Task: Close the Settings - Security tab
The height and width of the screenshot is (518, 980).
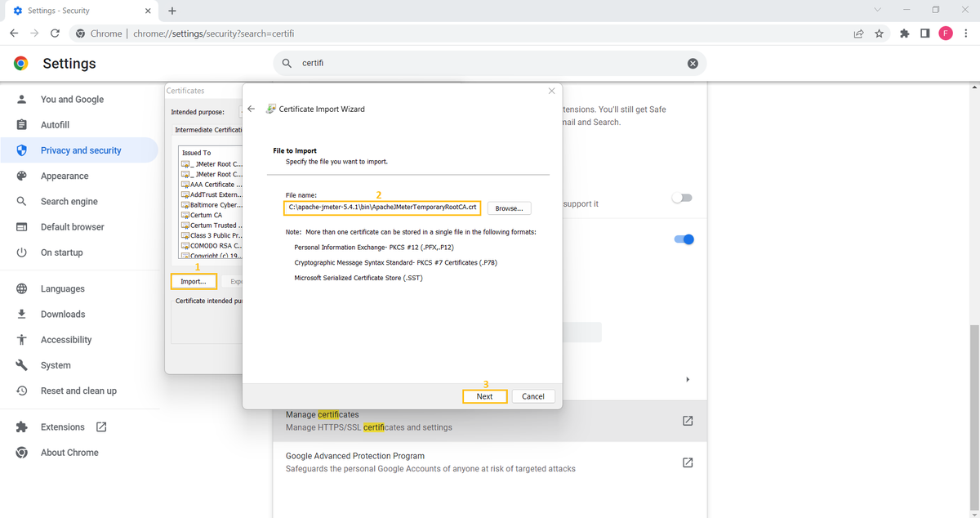Action: point(147,11)
